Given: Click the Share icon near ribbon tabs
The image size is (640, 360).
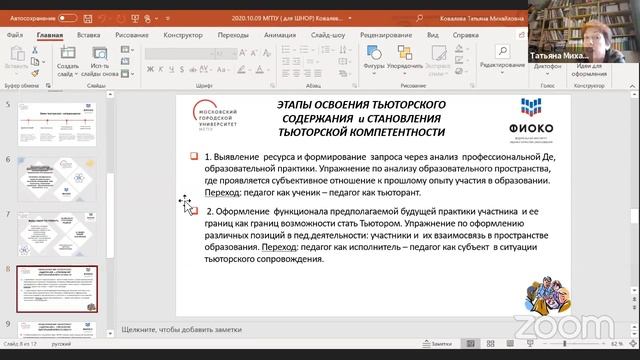Looking at the screenshot, I should tap(522, 35).
